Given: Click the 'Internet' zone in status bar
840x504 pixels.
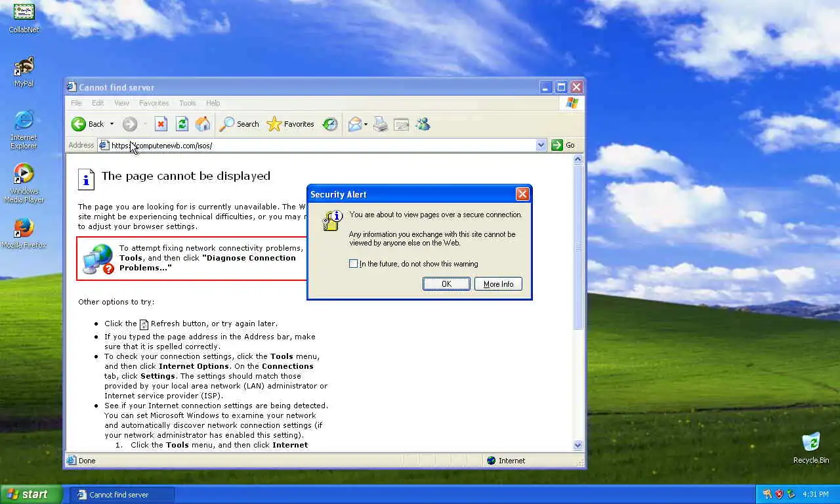Looking at the screenshot, I should (x=505, y=461).
